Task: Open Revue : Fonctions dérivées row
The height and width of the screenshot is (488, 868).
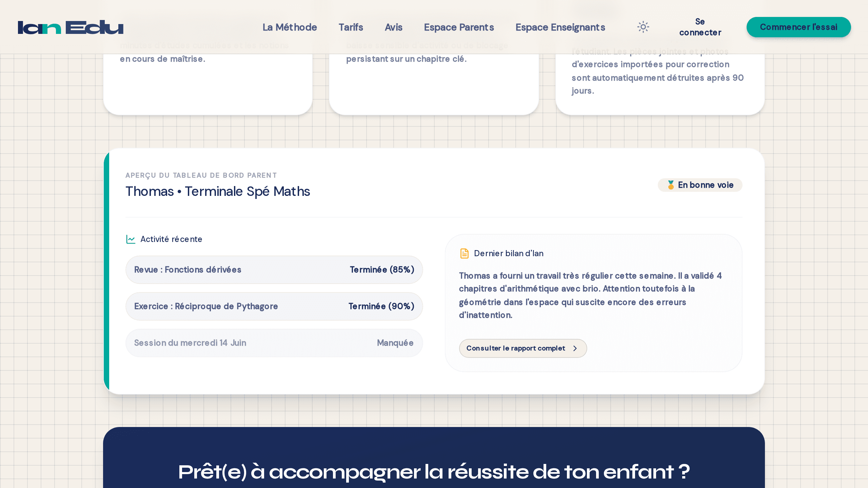Action: tap(274, 270)
